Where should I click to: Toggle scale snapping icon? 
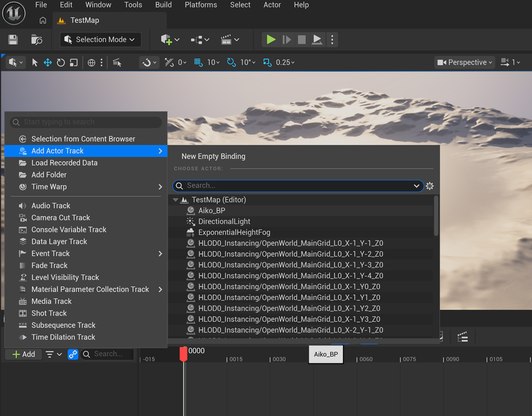(x=267, y=63)
